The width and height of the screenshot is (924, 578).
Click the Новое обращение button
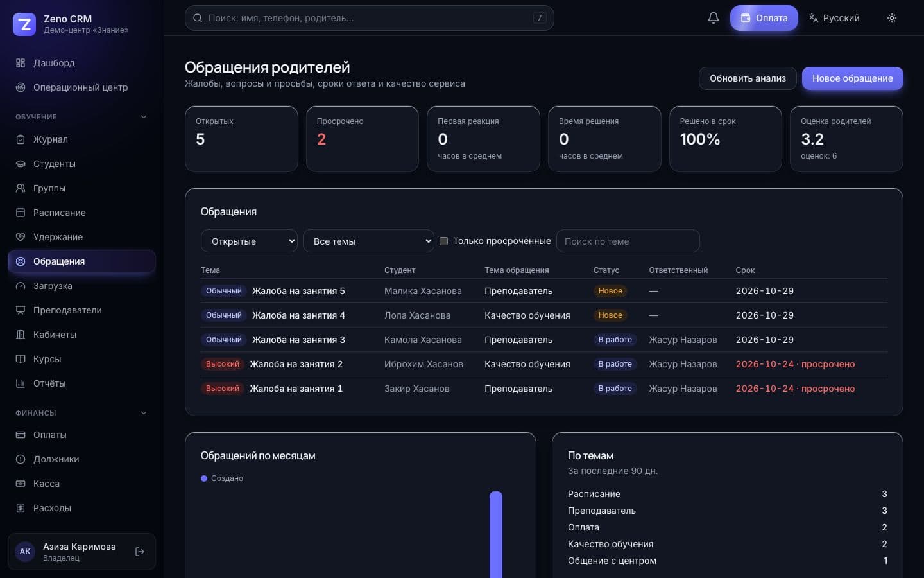852,78
